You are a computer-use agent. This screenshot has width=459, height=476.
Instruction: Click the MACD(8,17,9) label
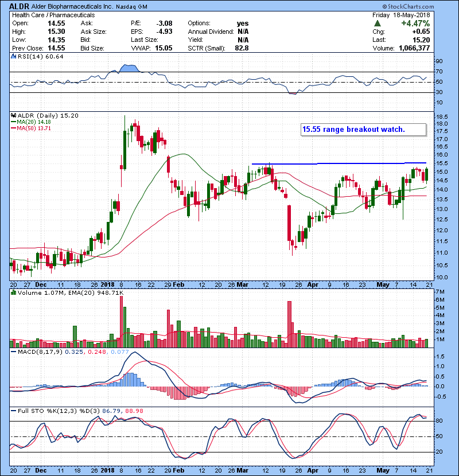[40, 352]
